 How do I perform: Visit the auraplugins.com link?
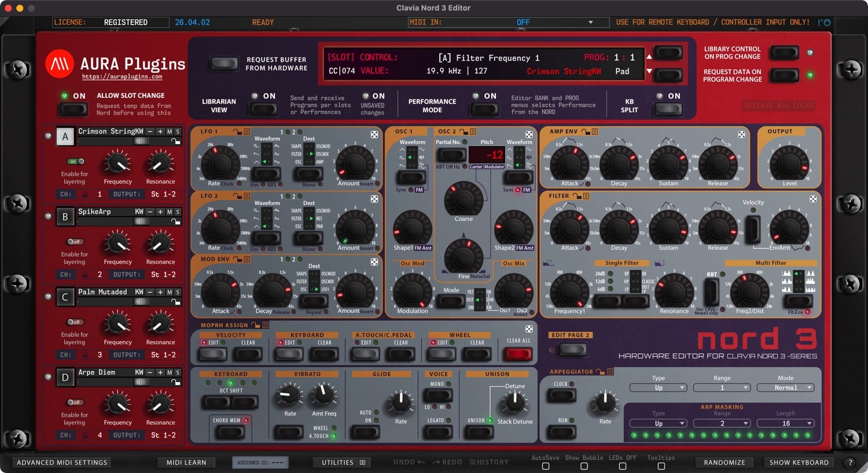(122, 76)
